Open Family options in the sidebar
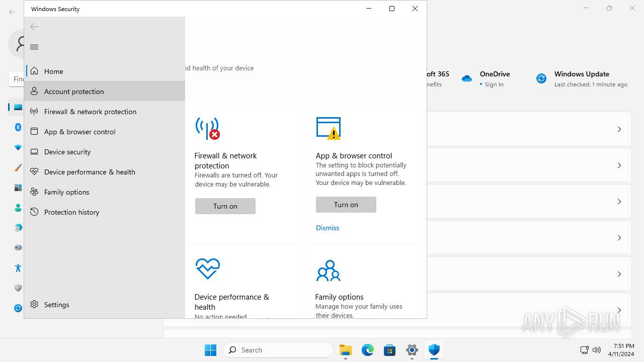The width and height of the screenshot is (644, 362). [105, 192]
